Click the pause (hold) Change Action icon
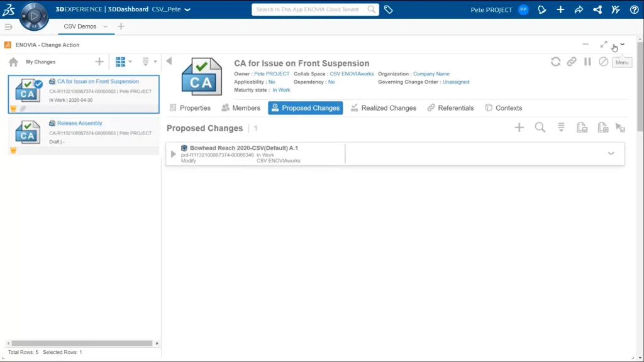Screen dimensions: 644x362 [587, 62]
